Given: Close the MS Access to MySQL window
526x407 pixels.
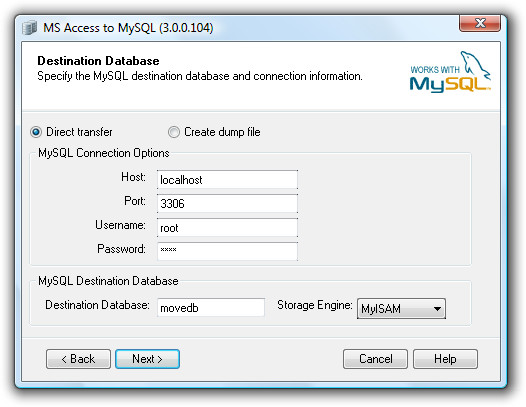Looking at the screenshot, I should (x=480, y=23).
